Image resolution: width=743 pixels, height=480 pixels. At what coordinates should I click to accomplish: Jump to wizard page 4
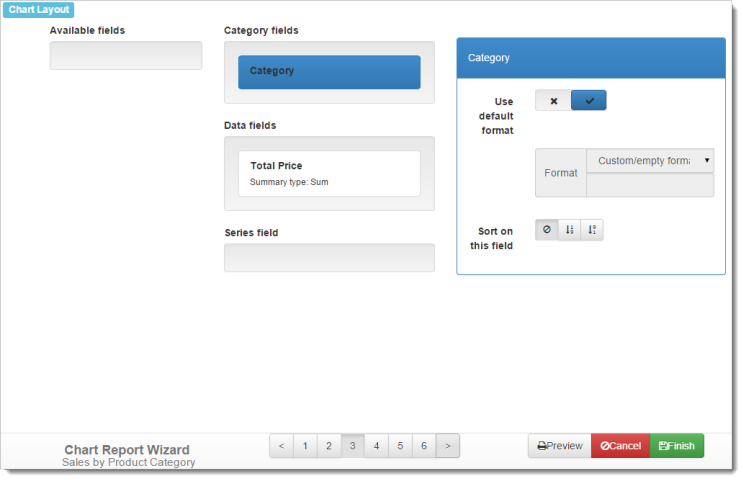coord(377,446)
